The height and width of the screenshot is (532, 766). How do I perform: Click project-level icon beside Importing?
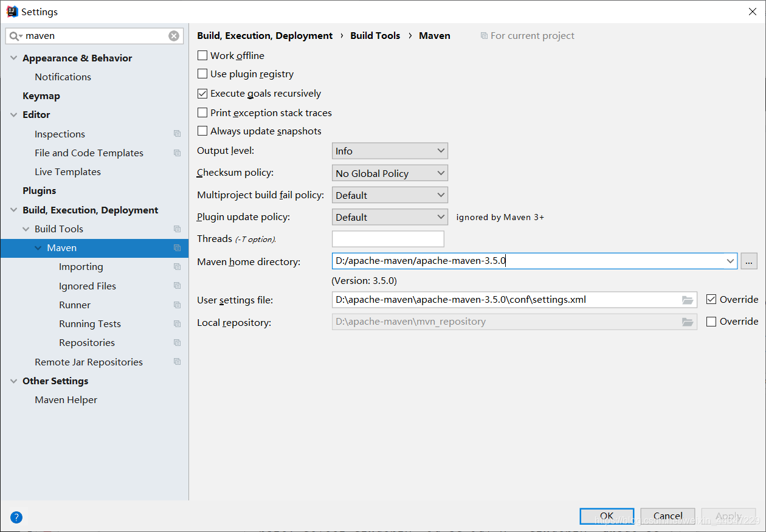[178, 266]
